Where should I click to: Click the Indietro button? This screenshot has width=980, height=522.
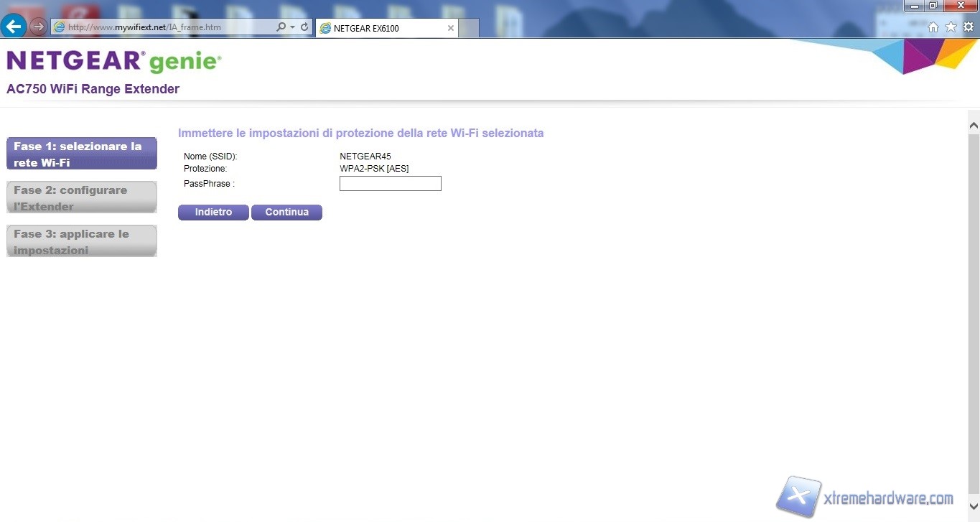point(213,213)
